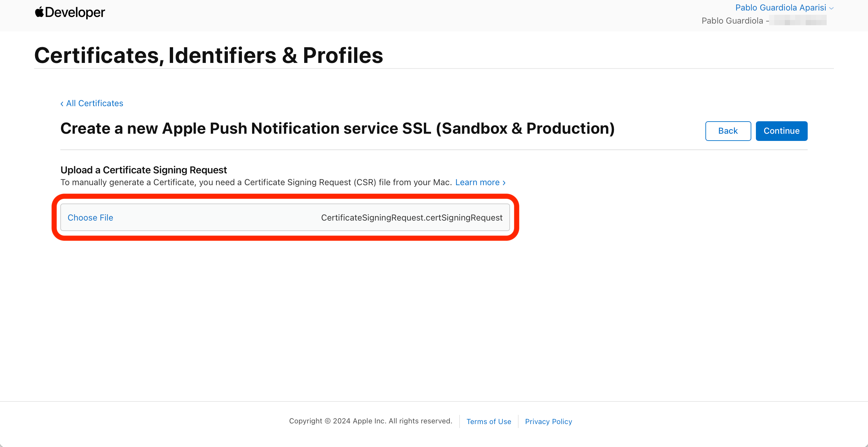The width and height of the screenshot is (868, 447).
Task: Click Choose File to upload CSR
Action: coord(90,218)
